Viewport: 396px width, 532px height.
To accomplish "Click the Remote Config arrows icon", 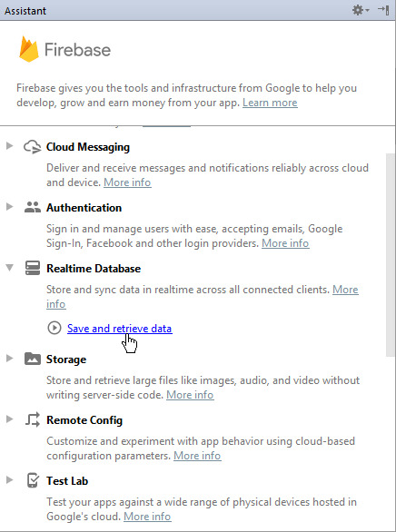I will (x=33, y=419).
